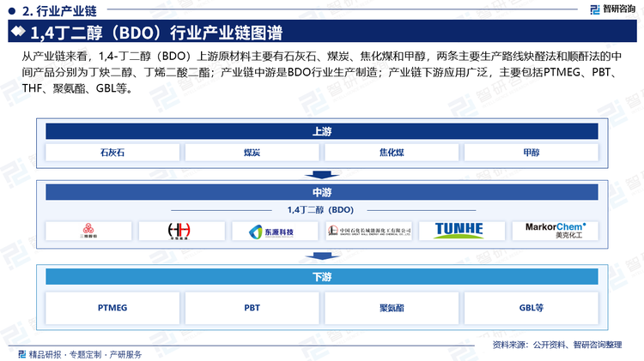Screen dimensions: 644x361
Task: Click the paragraph line starting THF、聚氨酯
Action: [x=77, y=88]
